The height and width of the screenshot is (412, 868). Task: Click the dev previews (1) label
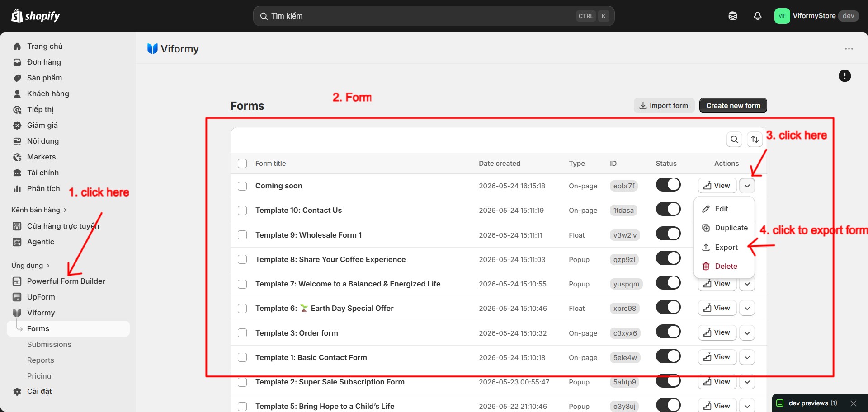click(x=813, y=403)
